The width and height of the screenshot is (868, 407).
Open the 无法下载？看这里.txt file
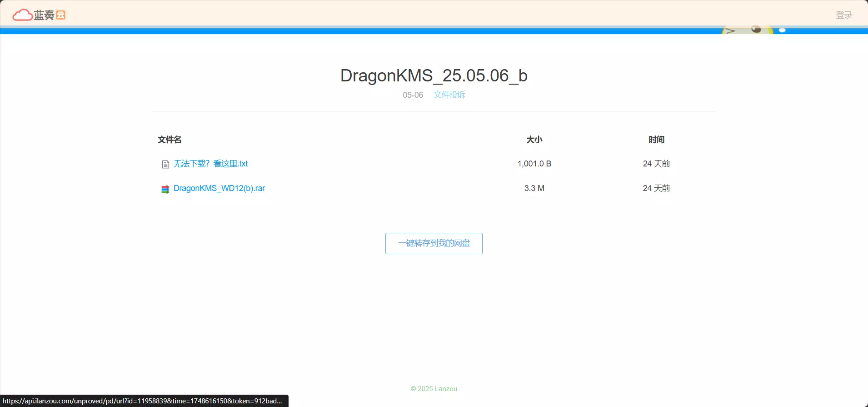point(210,164)
